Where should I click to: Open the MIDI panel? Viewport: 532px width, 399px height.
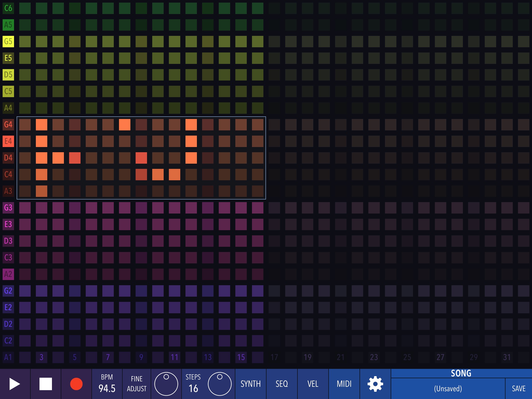pos(344,384)
